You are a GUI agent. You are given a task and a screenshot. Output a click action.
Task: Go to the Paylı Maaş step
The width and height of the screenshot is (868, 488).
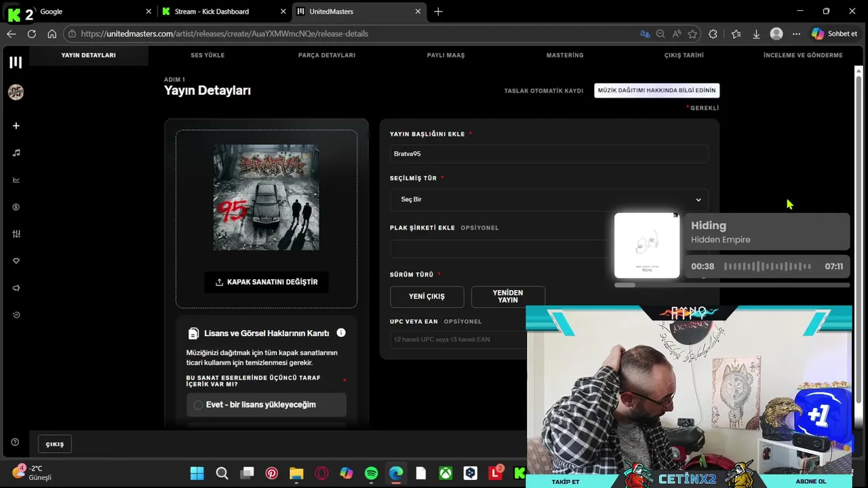446,55
